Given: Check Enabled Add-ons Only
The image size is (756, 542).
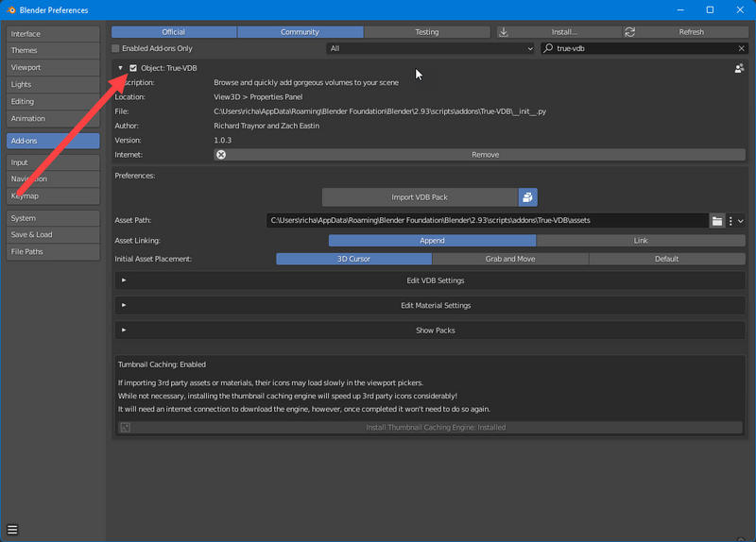Looking at the screenshot, I should coord(116,48).
